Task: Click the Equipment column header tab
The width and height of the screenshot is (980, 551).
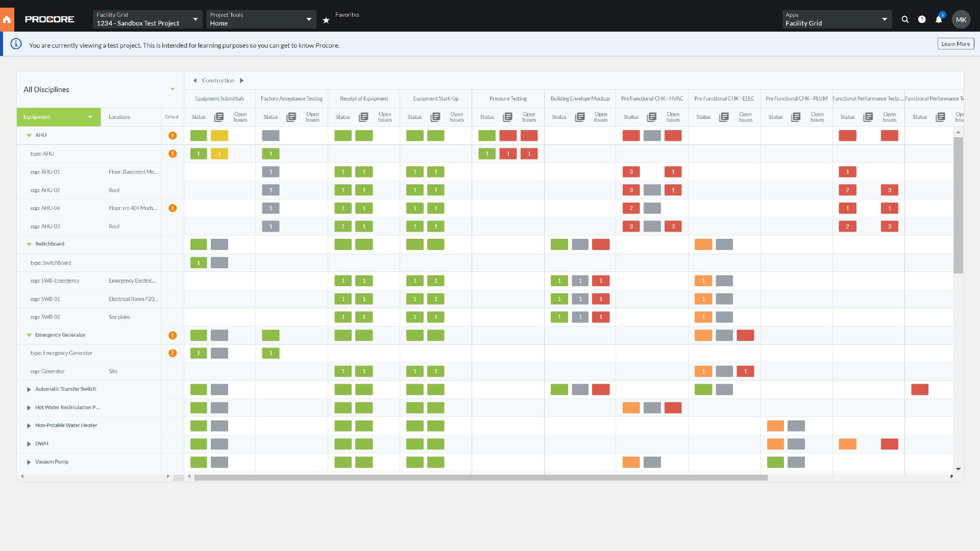Action: point(58,117)
